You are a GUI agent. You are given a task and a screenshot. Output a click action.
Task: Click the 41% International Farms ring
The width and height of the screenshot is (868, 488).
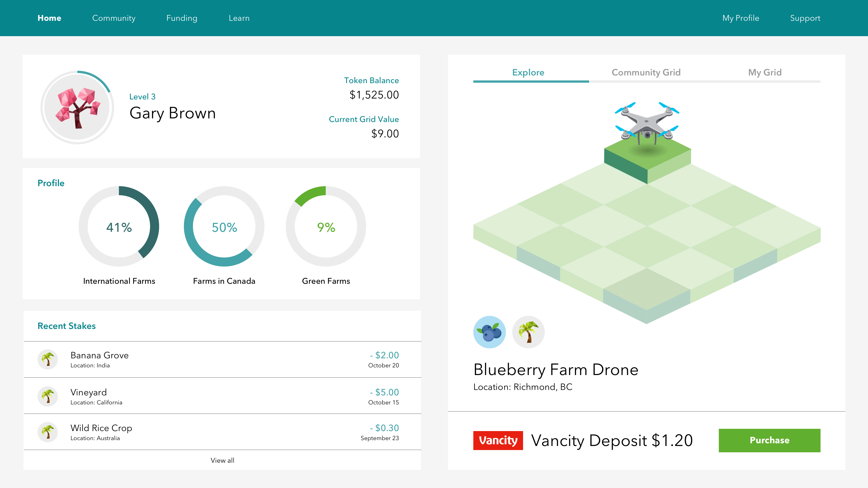point(119,226)
